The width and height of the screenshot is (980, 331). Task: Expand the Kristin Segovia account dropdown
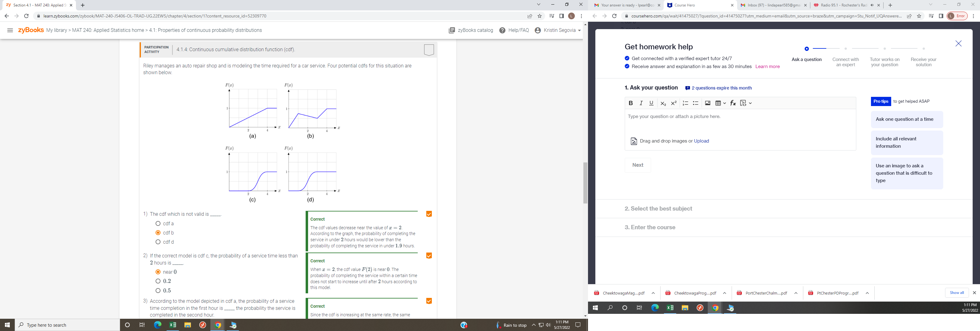[579, 30]
